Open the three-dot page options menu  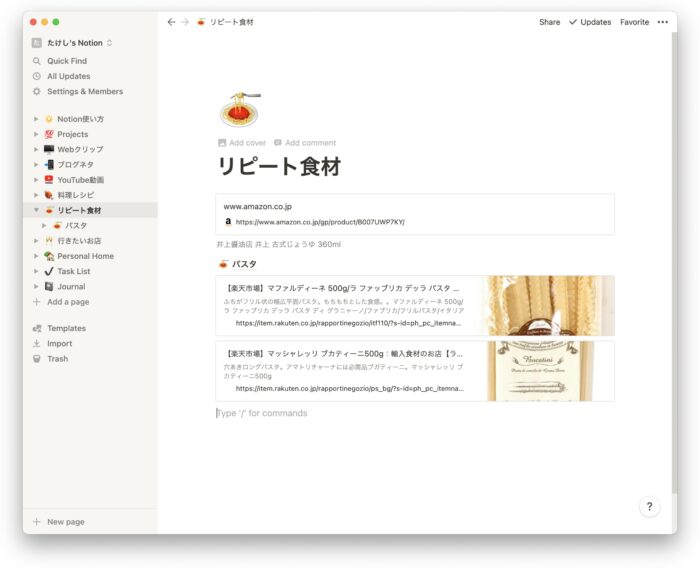(662, 22)
